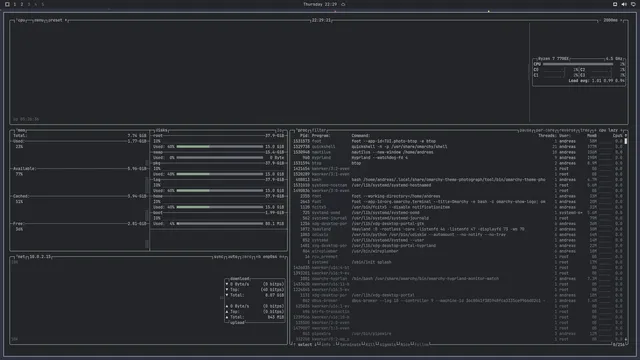Change the cpu lazy sort mode

[608, 130]
